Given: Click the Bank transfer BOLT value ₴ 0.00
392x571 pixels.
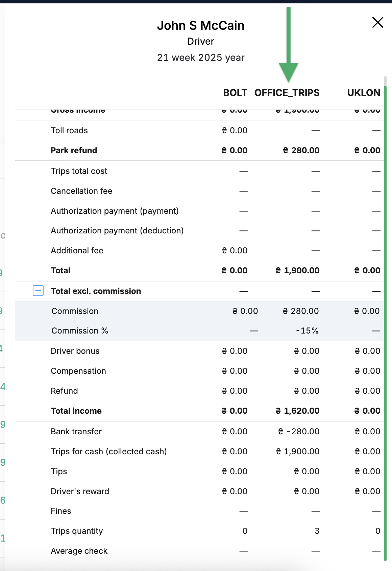Looking at the screenshot, I should click(x=235, y=432).
